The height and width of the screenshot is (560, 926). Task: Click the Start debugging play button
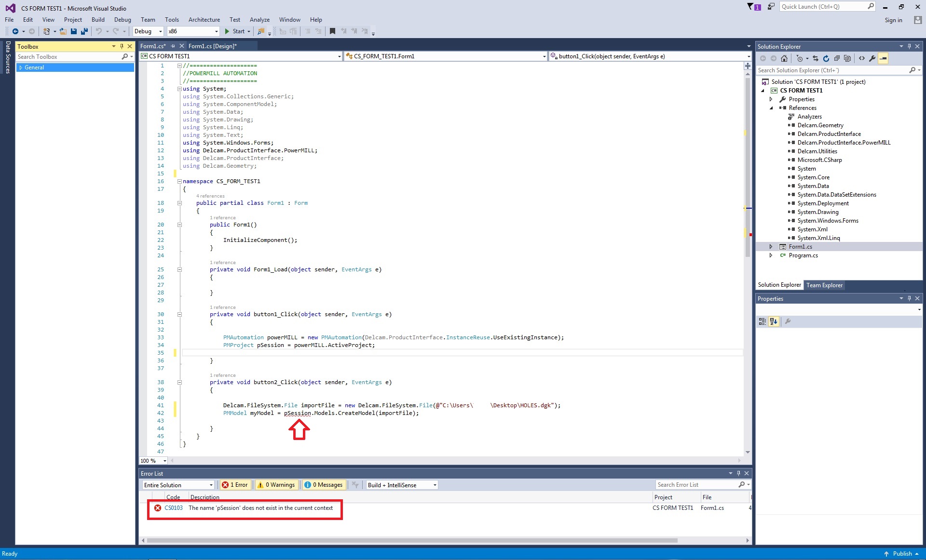click(227, 31)
